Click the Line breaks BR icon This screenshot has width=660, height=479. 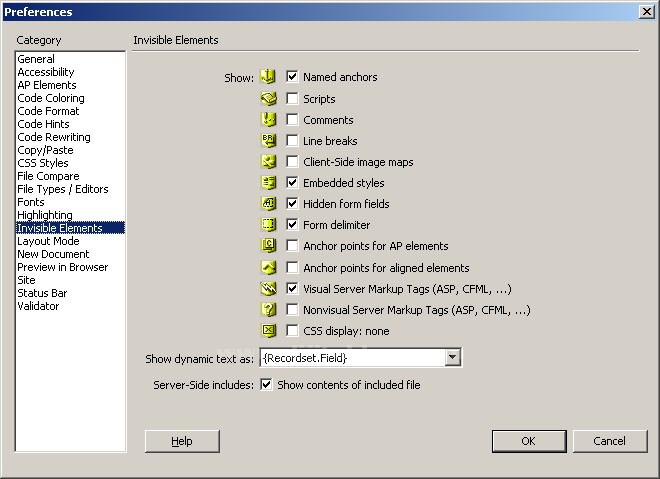click(268, 141)
